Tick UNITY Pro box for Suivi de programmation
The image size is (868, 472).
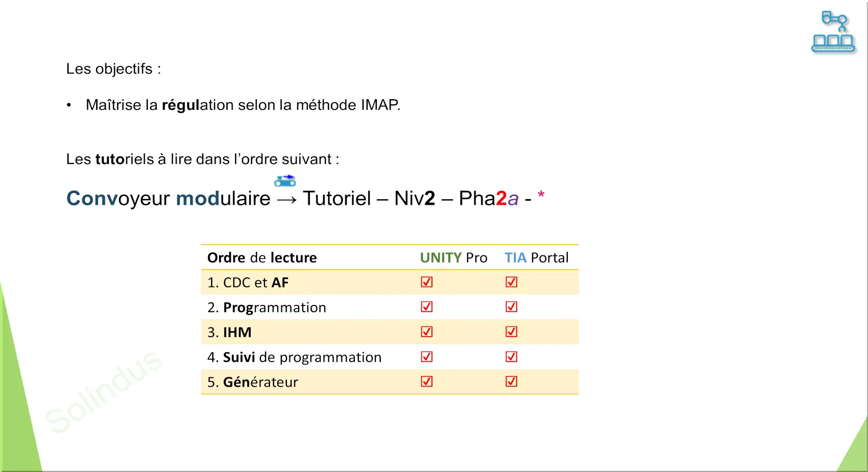click(x=427, y=357)
